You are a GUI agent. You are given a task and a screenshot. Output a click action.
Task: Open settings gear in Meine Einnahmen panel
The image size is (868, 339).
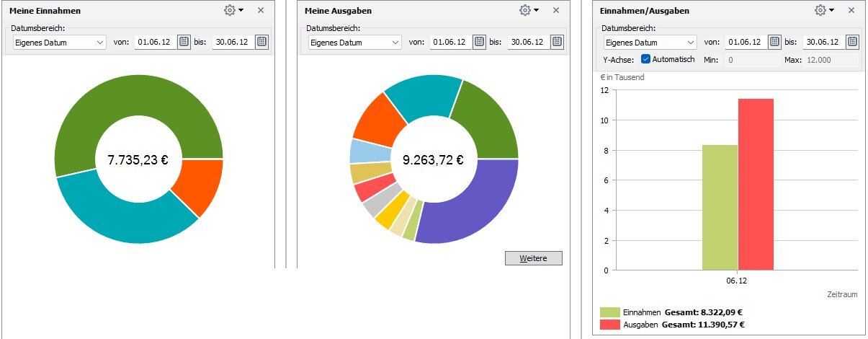(x=231, y=10)
